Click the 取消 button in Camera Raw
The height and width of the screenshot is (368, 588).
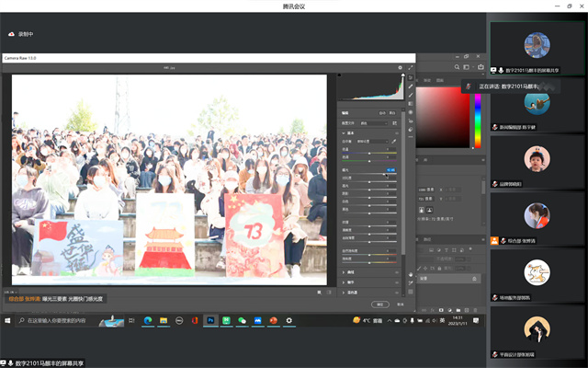399,304
